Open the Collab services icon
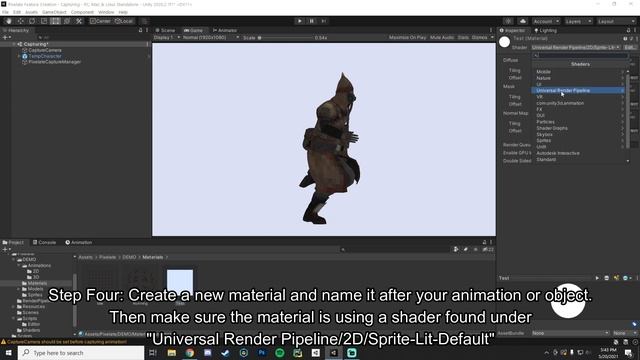The height and width of the screenshot is (360, 640). point(508,21)
